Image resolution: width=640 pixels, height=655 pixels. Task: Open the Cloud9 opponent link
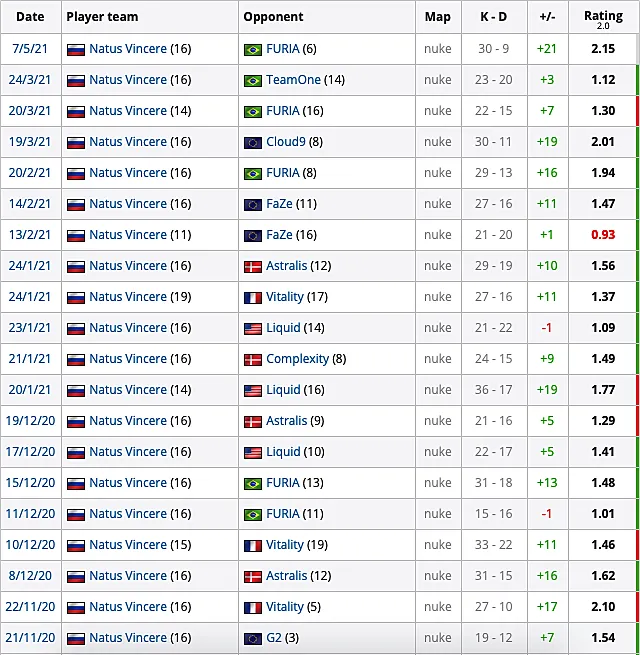click(286, 142)
